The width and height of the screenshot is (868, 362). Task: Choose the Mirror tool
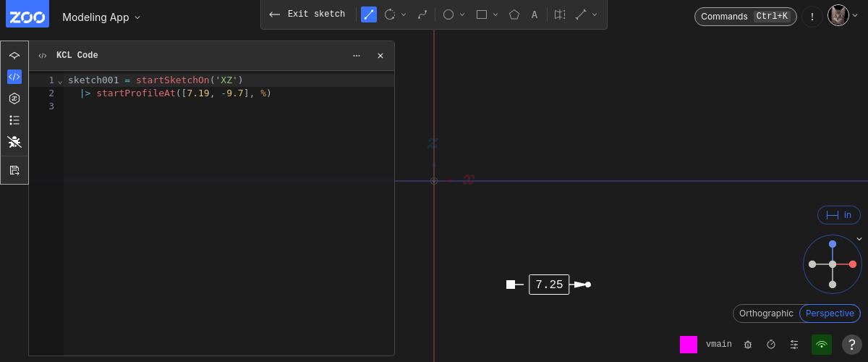click(559, 14)
